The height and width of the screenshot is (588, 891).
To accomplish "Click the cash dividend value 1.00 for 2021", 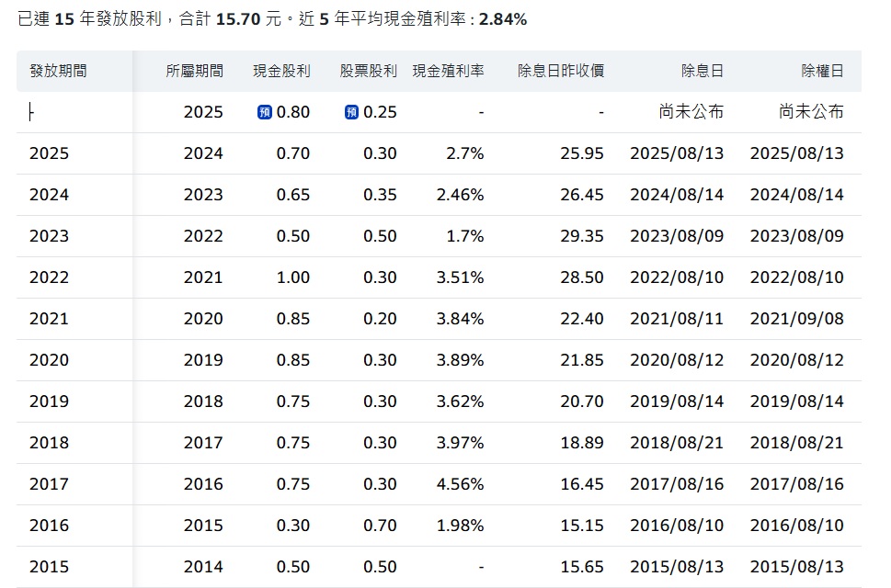I will click(x=291, y=277).
